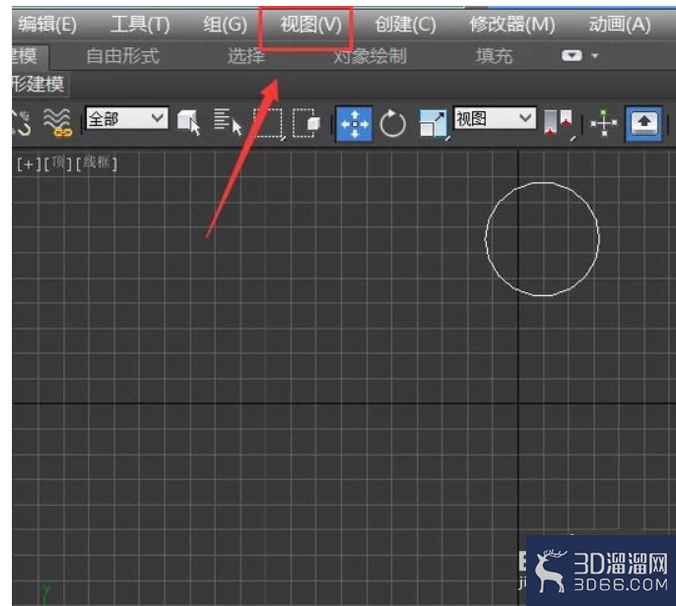Click the viewport [+] general menu label

coord(28,164)
